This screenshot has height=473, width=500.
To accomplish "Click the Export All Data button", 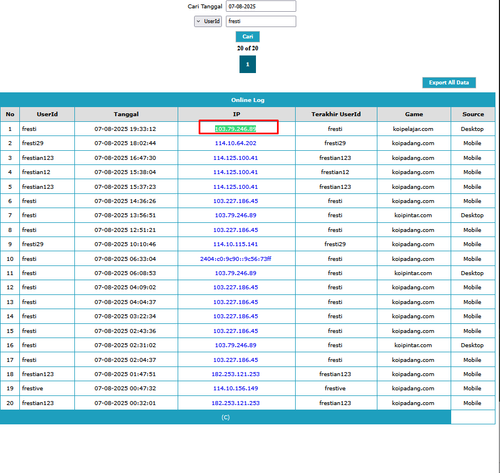I will (449, 82).
